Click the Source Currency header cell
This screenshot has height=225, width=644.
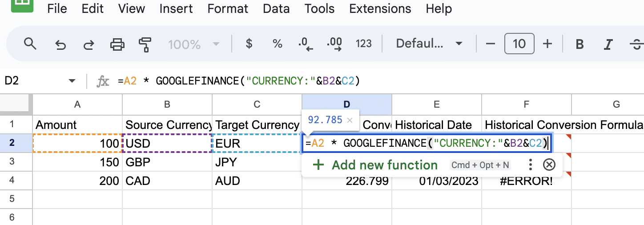167,125
